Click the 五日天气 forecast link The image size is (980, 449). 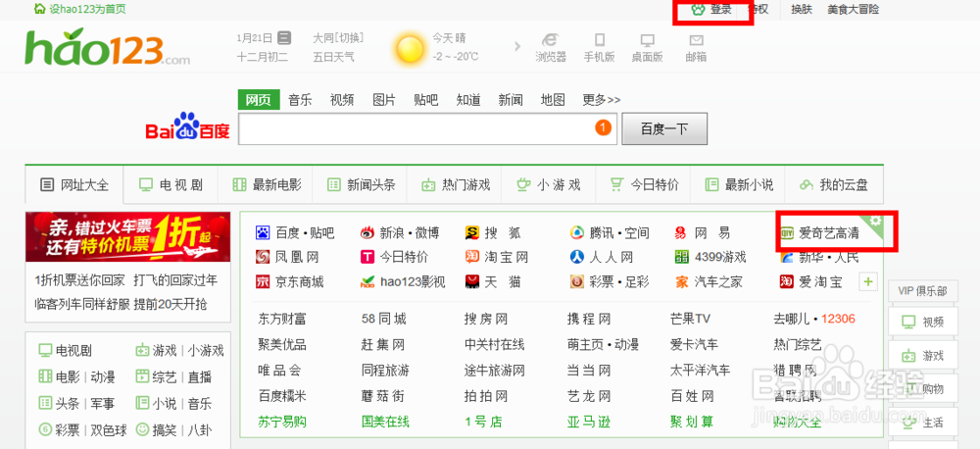tap(334, 57)
